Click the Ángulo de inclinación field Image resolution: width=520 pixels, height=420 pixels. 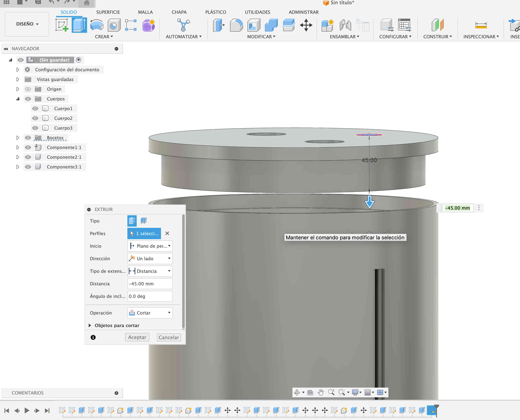[150, 296]
